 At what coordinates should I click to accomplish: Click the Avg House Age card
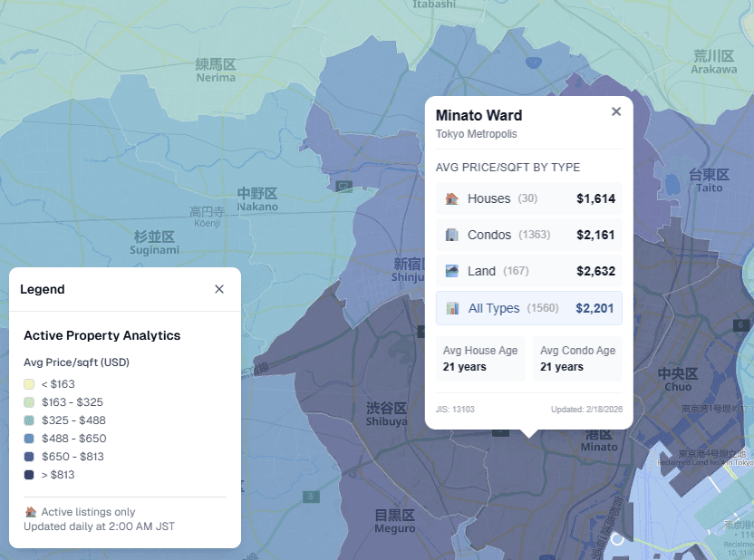[479, 358]
